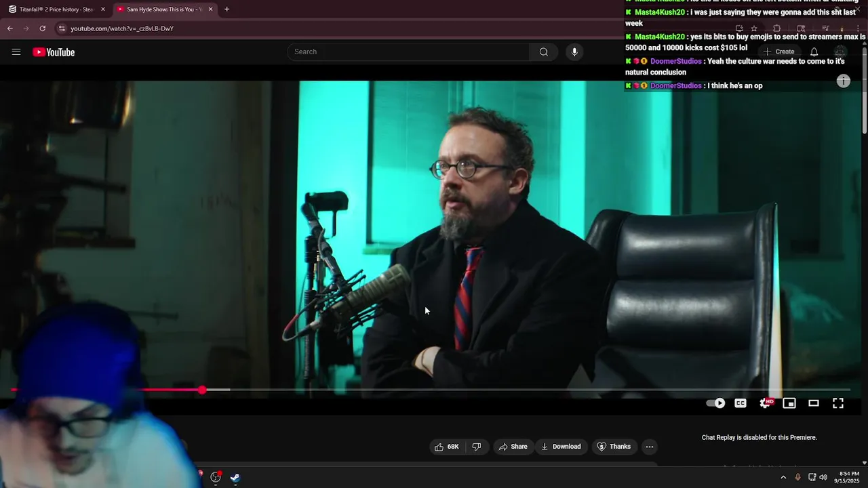Open browser three-dot menu
Viewport: 868px width, 488px height.
pos(859,28)
